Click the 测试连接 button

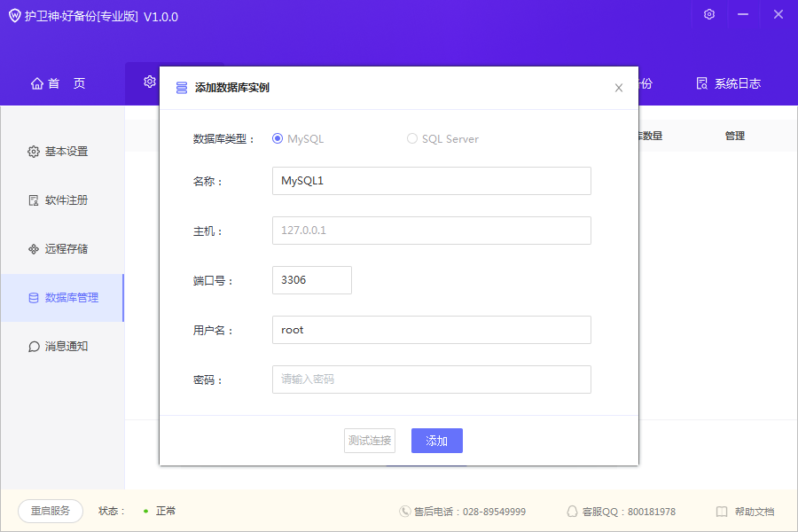click(370, 441)
